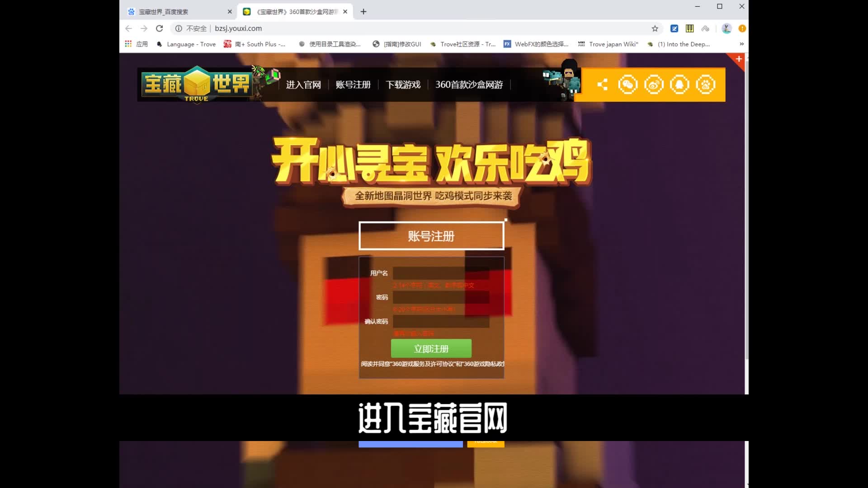
Task: Click the bell/notification icon in navbar
Action: (679, 84)
